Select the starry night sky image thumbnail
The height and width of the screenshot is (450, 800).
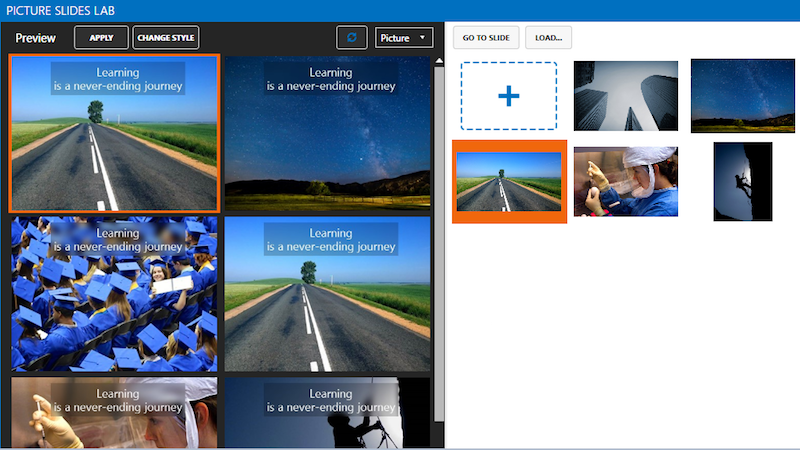tap(743, 96)
